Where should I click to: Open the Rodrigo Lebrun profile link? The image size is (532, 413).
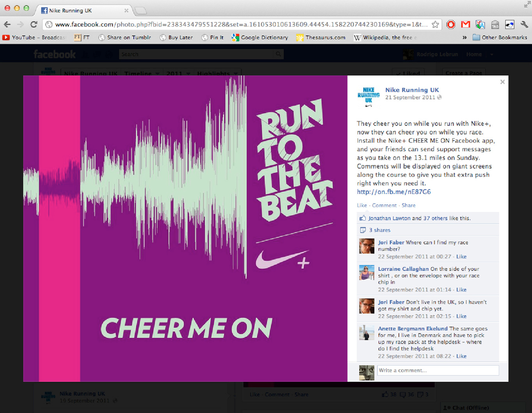tap(437, 54)
